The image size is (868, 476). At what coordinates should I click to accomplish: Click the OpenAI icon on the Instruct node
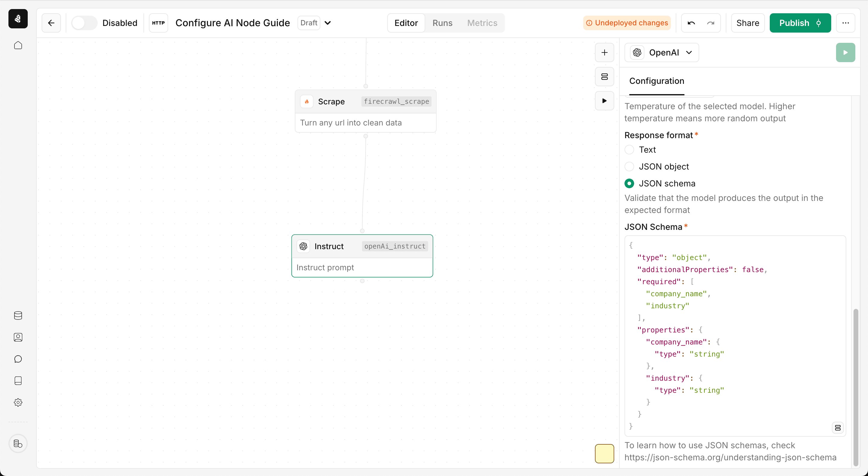click(303, 246)
